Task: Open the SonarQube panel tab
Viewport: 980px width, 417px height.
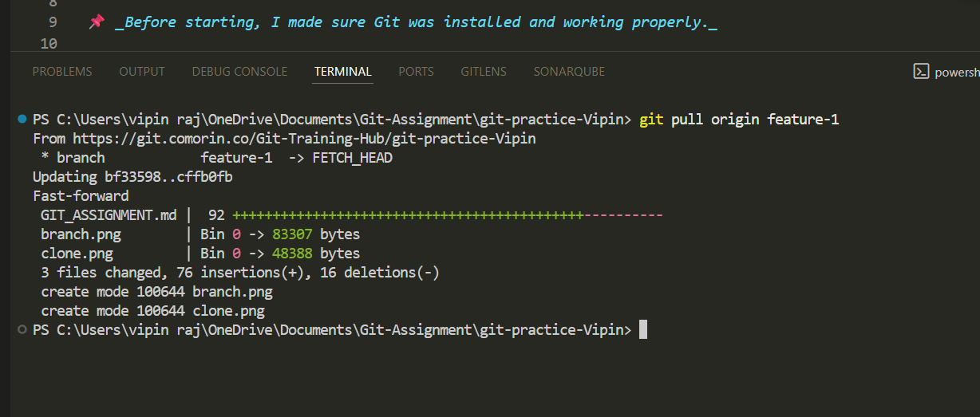Action: tap(569, 72)
